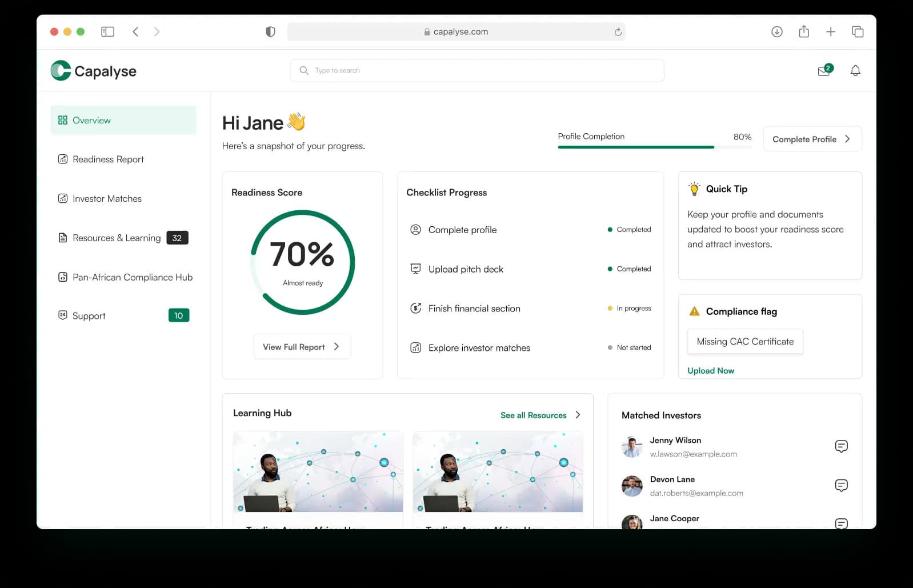The width and height of the screenshot is (913, 588).
Task: Click the capalyse.com address bar
Action: click(x=456, y=32)
